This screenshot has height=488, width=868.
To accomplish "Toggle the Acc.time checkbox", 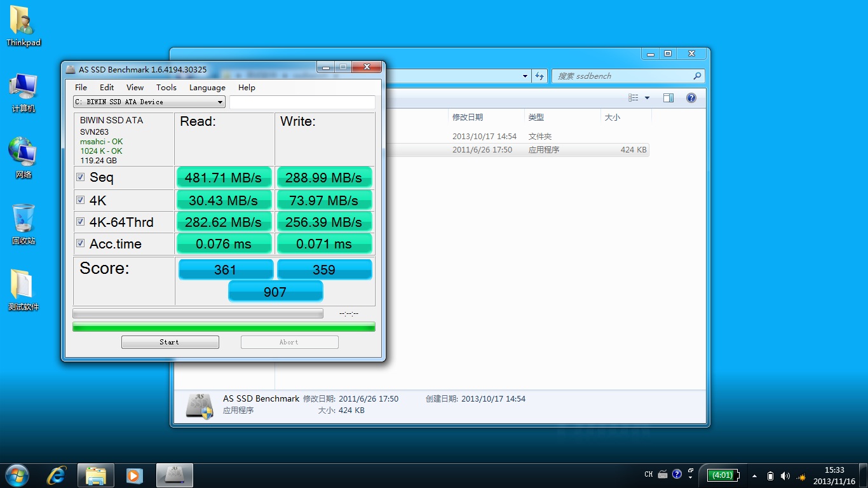I will (81, 243).
